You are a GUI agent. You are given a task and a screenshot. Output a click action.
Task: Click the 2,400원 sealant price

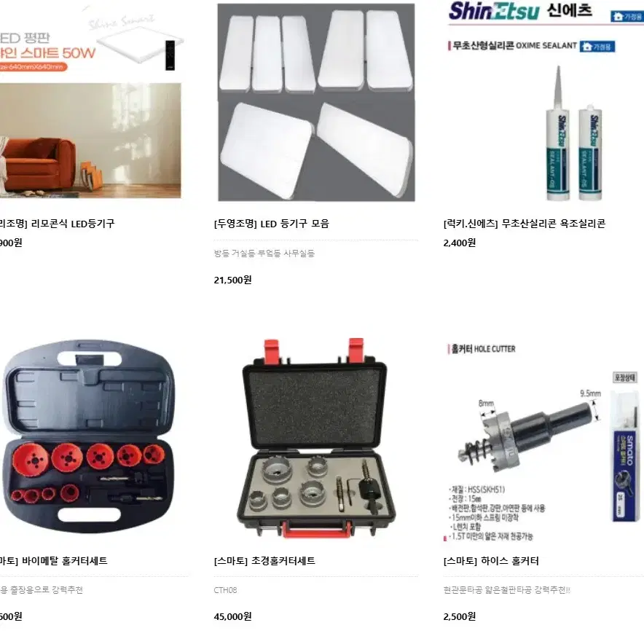(x=459, y=243)
